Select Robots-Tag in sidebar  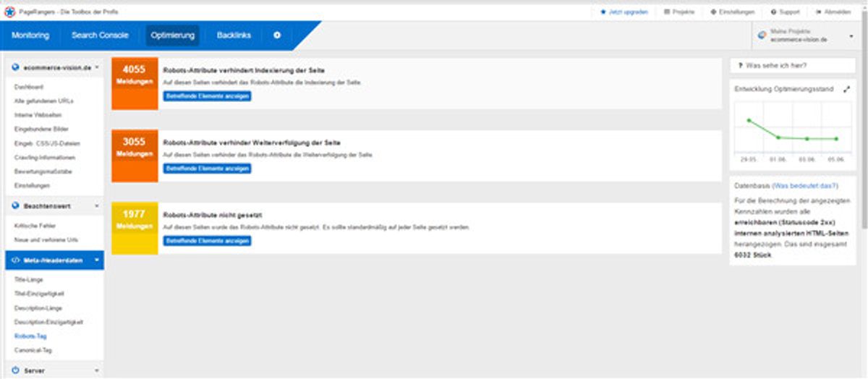point(32,336)
